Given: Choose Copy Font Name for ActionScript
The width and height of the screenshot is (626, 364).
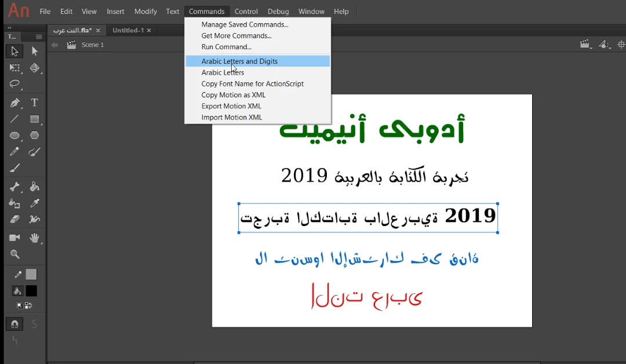Looking at the screenshot, I should [258, 84].
